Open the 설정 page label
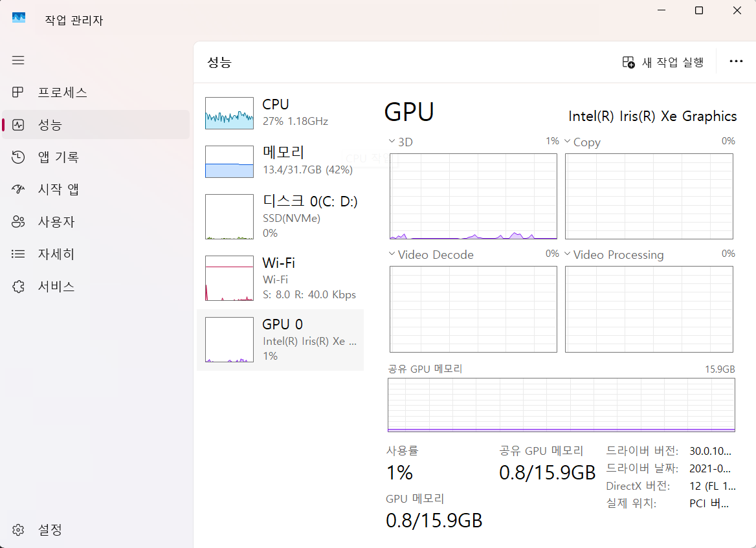 tap(50, 530)
